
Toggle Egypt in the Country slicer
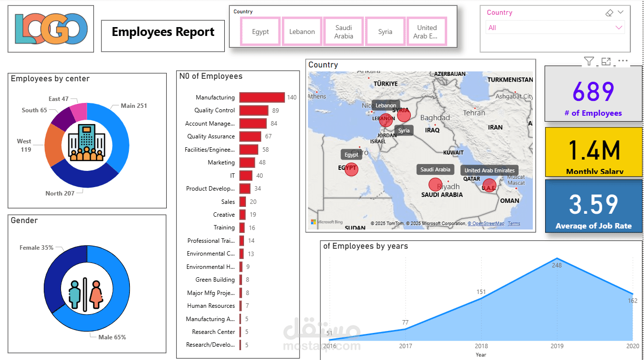tap(260, 31)
